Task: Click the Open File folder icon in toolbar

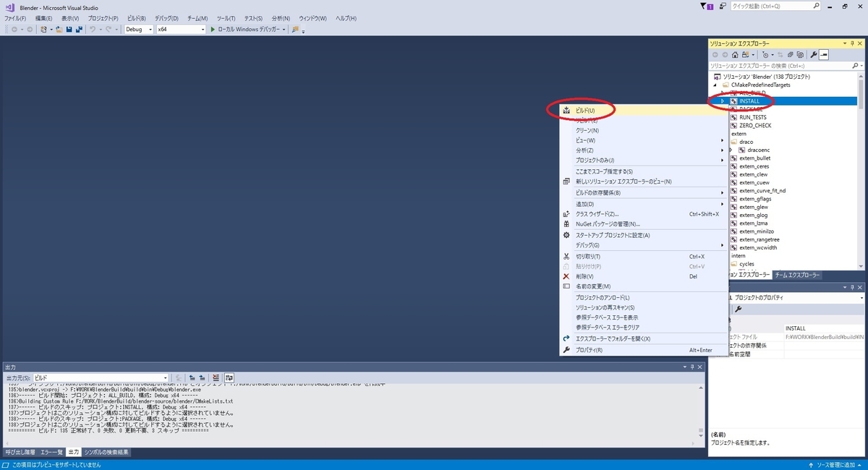Action: (x=59, y=30)
